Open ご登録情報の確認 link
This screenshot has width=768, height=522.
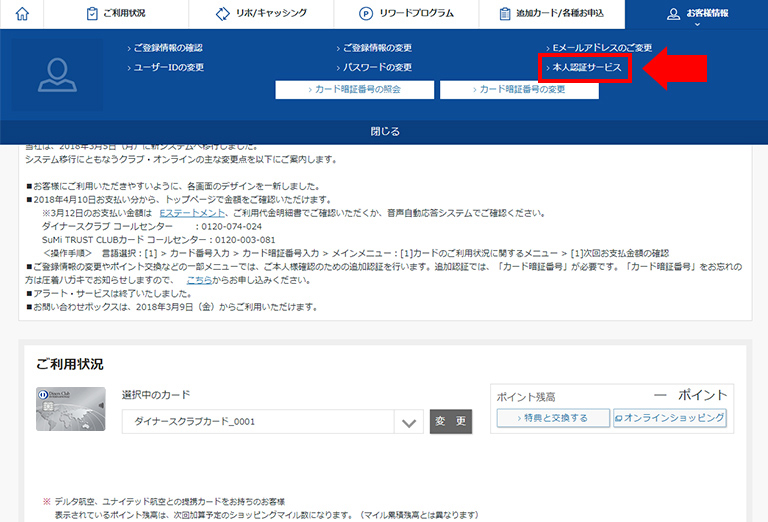click(168, 48)
